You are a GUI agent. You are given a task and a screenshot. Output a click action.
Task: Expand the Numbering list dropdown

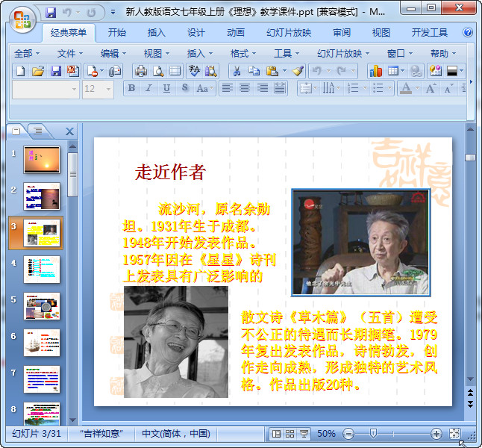(x=365, y=88)
